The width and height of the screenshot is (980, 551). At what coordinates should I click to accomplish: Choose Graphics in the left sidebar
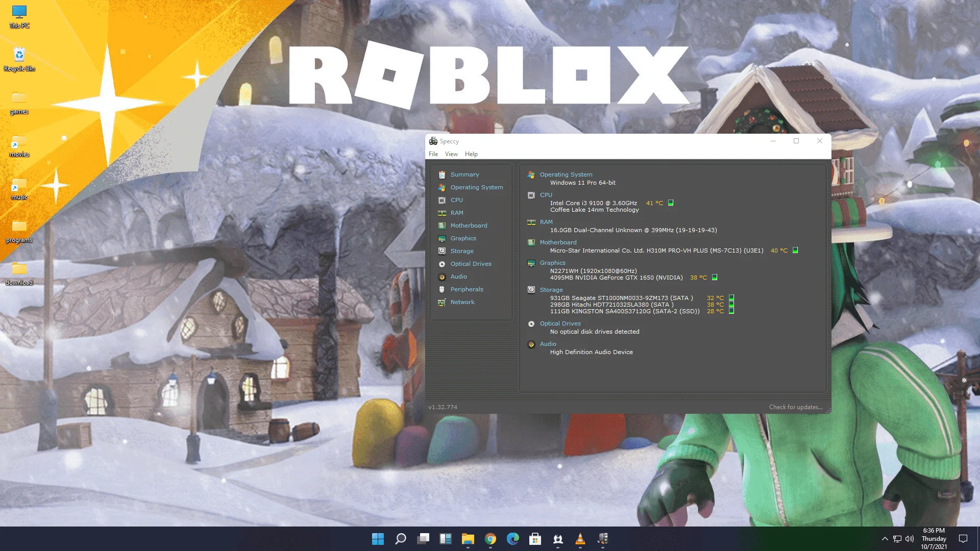point(463,238)
